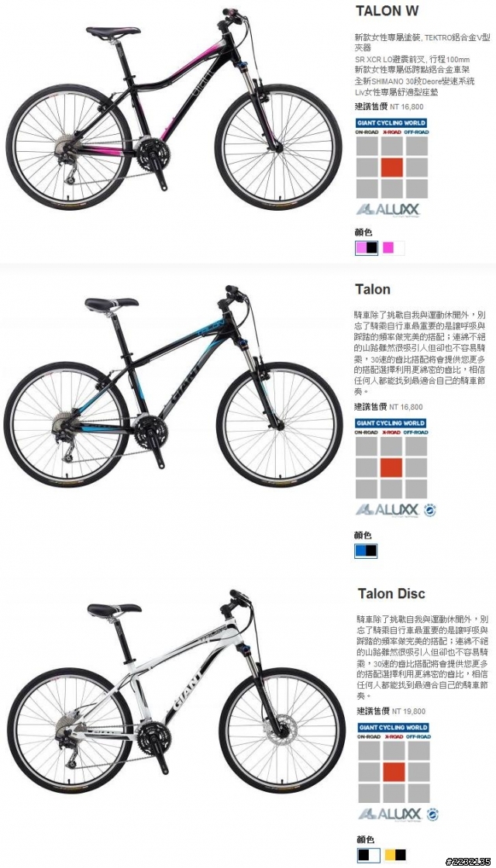Select the black and white Talon Disc swatch

pyautogui.click(x=369, y=855)
